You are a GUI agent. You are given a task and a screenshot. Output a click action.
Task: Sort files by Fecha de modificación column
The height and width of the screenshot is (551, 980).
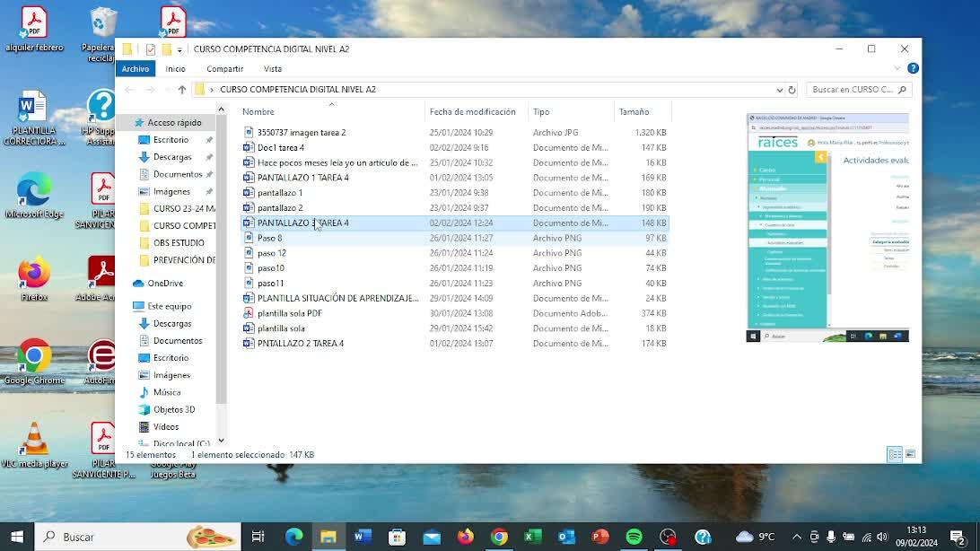point(472,112)
